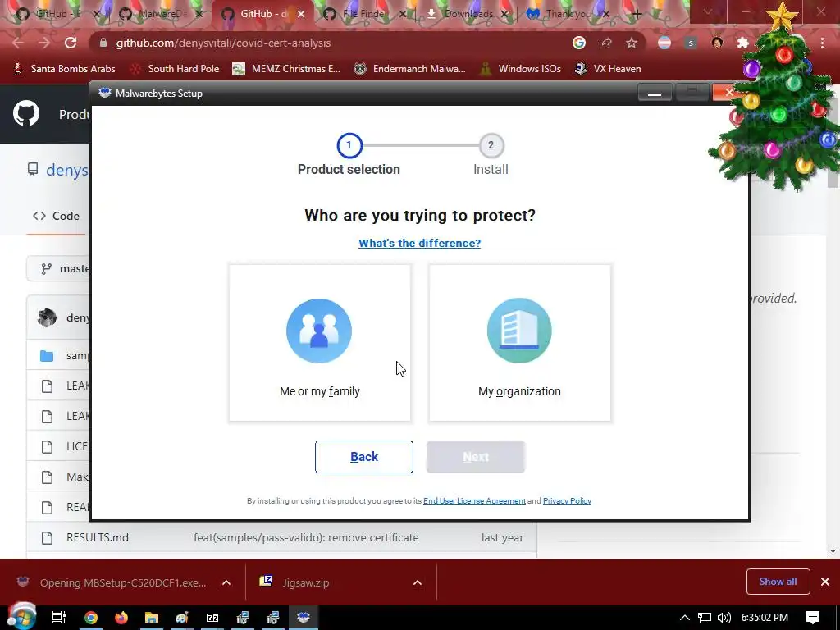Click step 2 Install circle

491,145
